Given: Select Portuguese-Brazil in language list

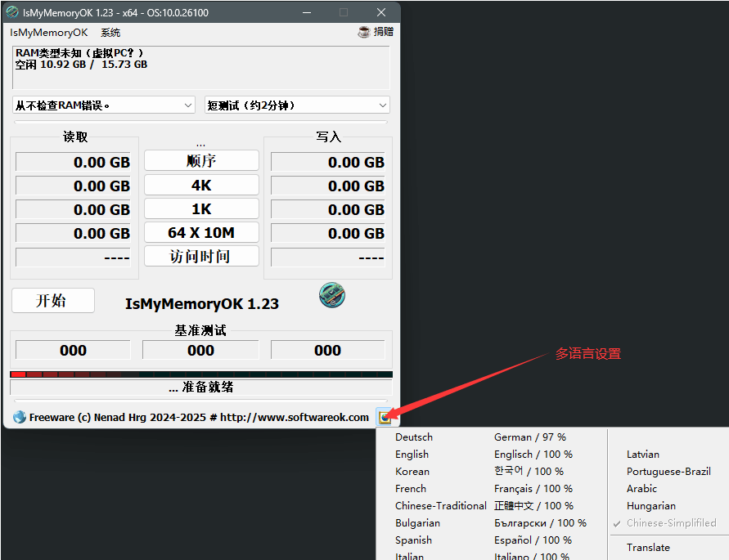Looking at the screenshot, I should coord(668,472).
